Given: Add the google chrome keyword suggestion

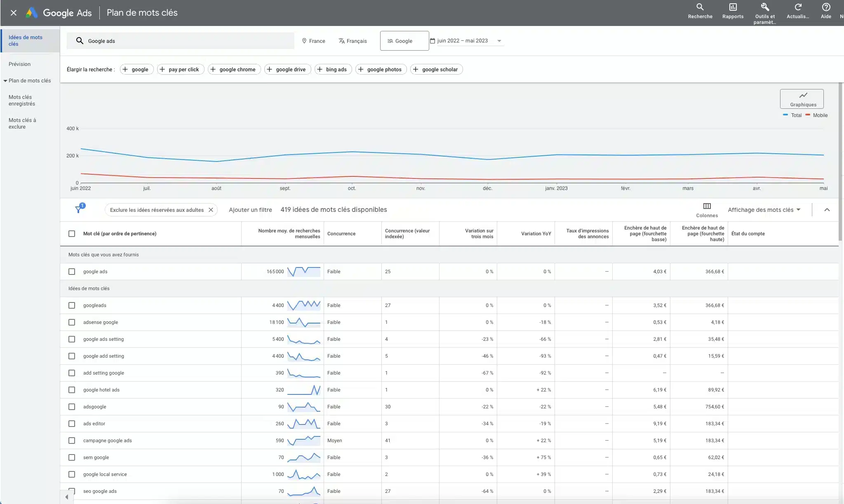Looking at the screenshot, I should [233, 69].
